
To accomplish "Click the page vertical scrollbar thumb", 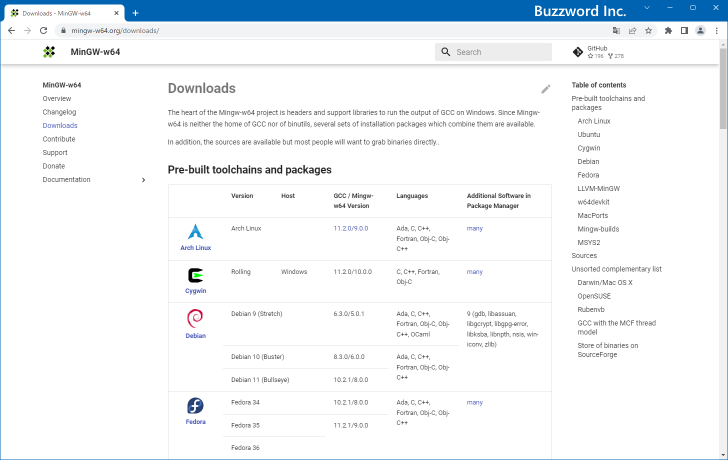I will pyautogui.click(x=723, y=88).
